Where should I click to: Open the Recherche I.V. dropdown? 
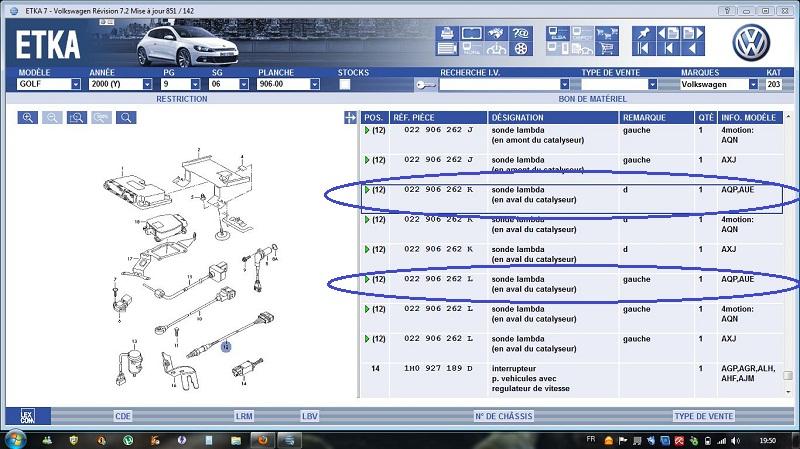click(564, 84)
